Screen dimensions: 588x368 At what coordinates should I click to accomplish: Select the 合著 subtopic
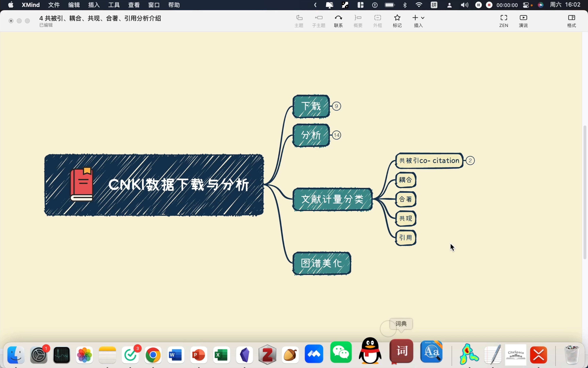pyautogui.click(x=406, y=199)
